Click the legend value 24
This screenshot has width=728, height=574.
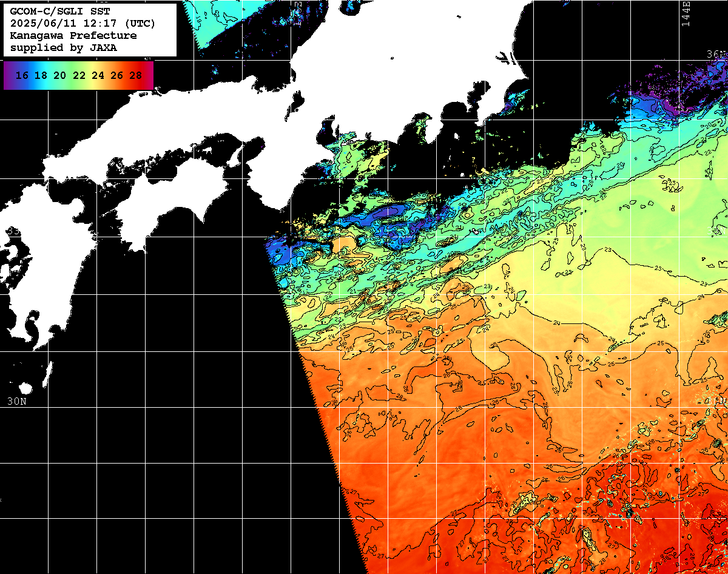[x=98, y=75]
